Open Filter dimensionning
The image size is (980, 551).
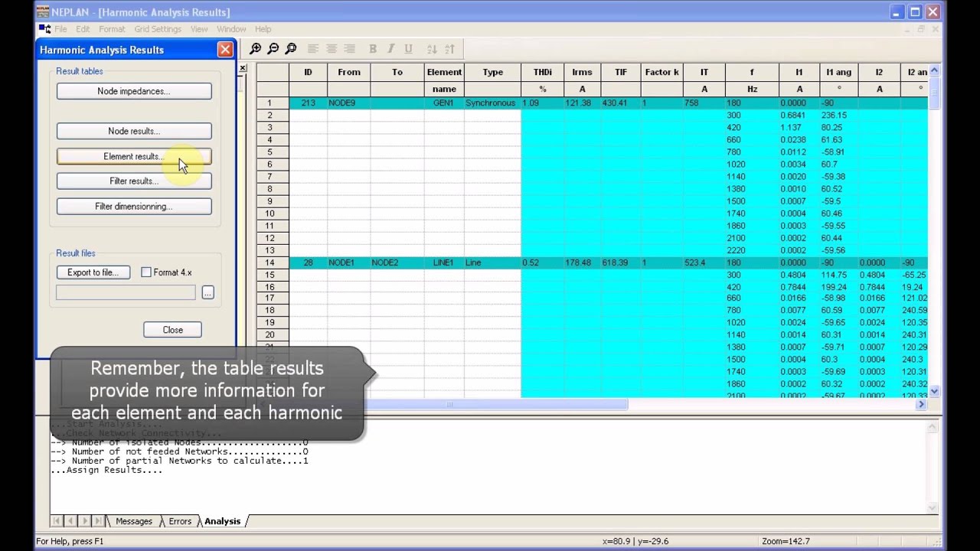(134, 207)
